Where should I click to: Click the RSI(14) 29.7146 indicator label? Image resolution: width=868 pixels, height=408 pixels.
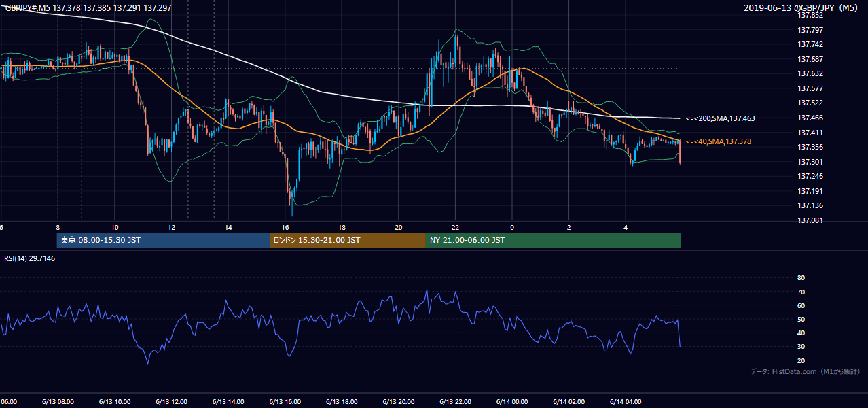[29, 258]
